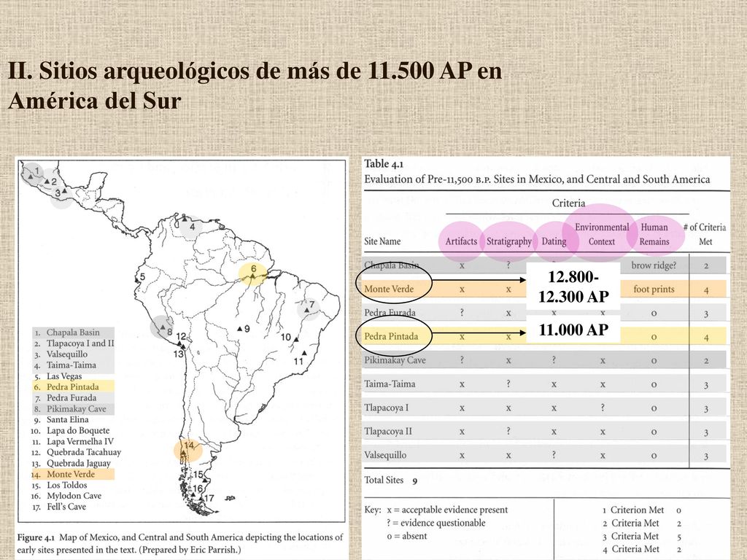Click legend entry '16. Mylodon Cave'
The height and width of the screenshot is (560, 747).
pyautogui.click(x=66, y=496)
